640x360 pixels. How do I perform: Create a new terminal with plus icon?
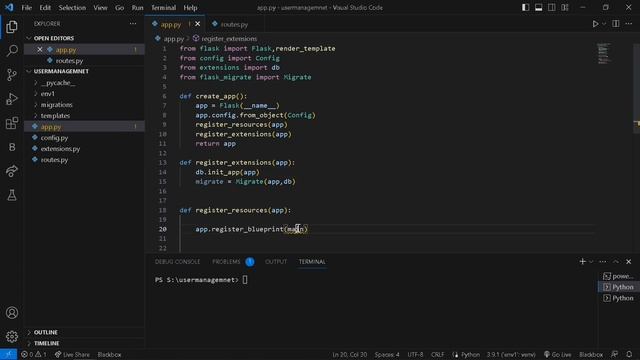582,261
